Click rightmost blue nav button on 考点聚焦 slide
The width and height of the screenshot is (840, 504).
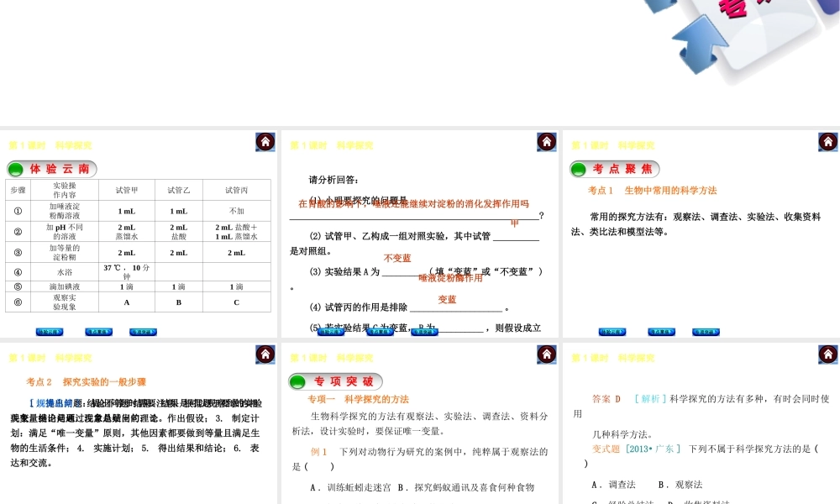pyautogui.click(x=706, y=332)
